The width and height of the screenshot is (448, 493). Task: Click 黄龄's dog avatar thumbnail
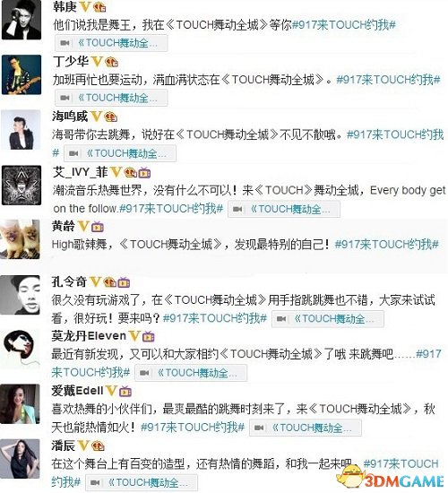click(20, 239)
